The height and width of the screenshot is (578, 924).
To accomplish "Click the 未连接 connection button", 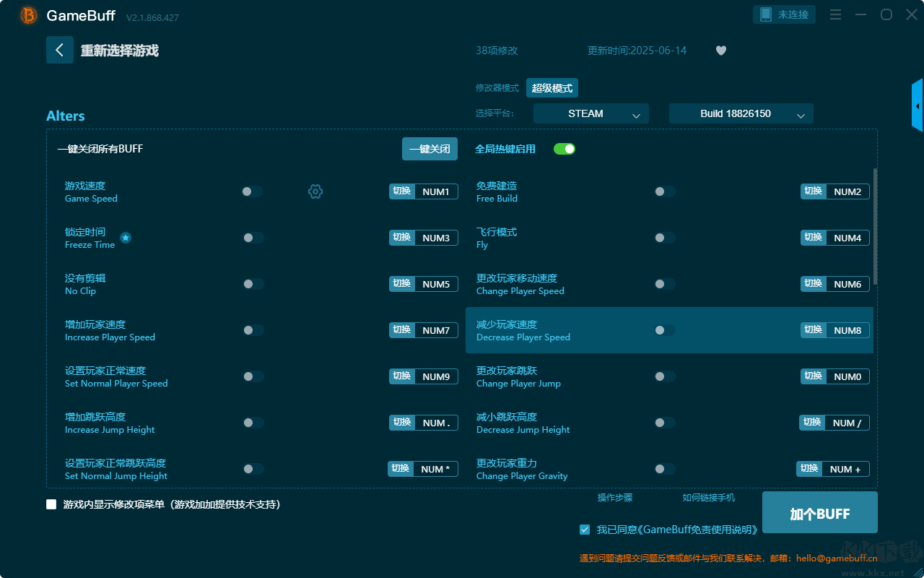I will click(785, 14).
